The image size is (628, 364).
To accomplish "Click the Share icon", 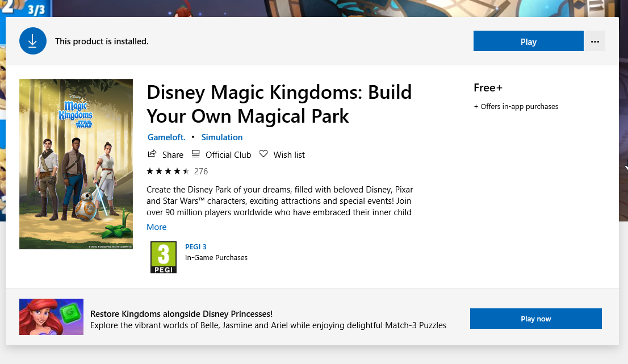I will pos(152,154).
